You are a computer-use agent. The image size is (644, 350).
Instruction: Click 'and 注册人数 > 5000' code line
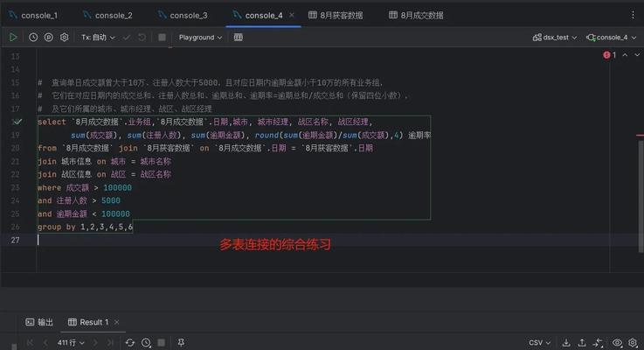(79, 200)
